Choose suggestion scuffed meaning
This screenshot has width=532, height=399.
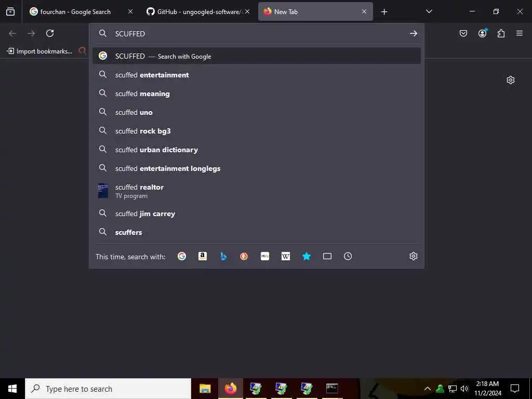(x=257, y=94)
